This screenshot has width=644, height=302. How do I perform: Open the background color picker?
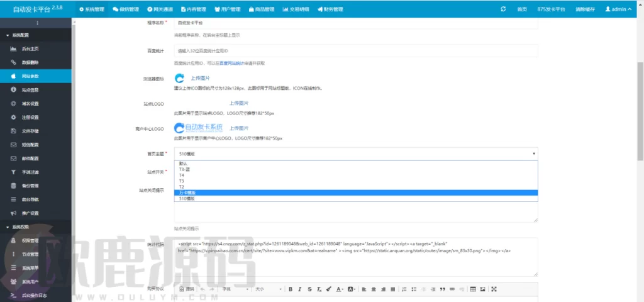click(x=351, y=289)
